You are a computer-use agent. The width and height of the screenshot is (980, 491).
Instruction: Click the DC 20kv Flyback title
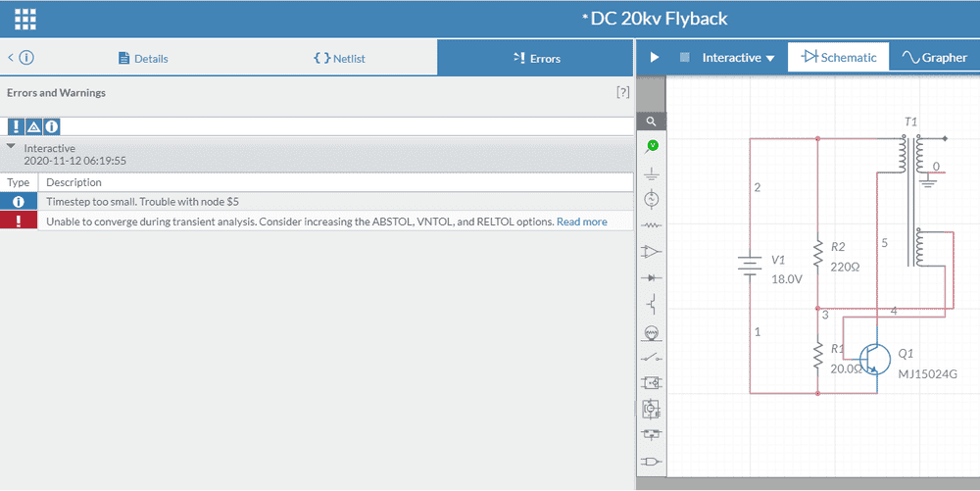coord(654,19)
